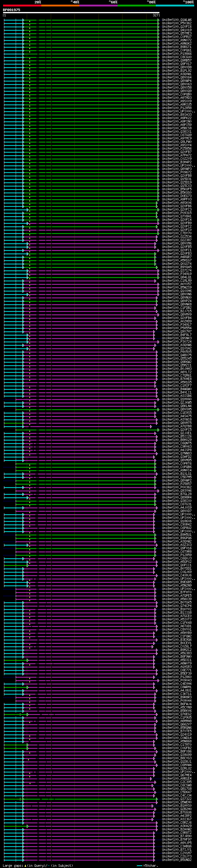Select the UniRef100_P09672 label
The image size is (197, 868).
tap(177, 172)
